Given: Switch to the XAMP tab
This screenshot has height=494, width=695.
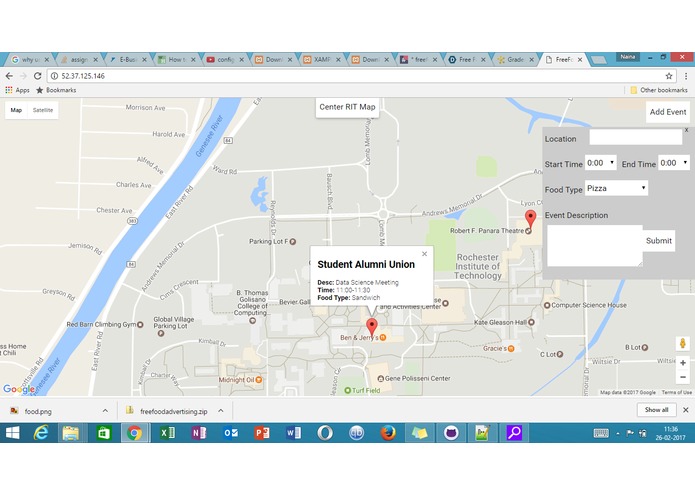Looking at the screenshot, I should point(321,59).
